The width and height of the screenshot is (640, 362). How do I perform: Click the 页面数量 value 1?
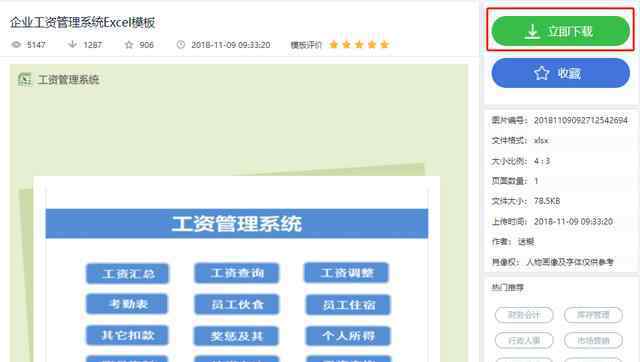tap(536, 181)
